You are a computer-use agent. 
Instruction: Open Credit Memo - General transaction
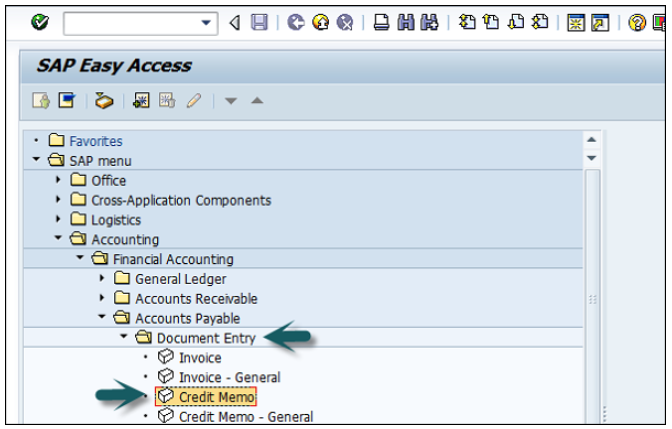point(245,417)
